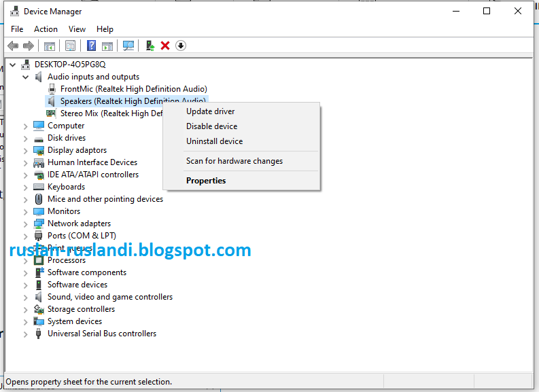Expand the Monitors category
The height and width of the screenshot is (392, 539).
tap(25, 212)
